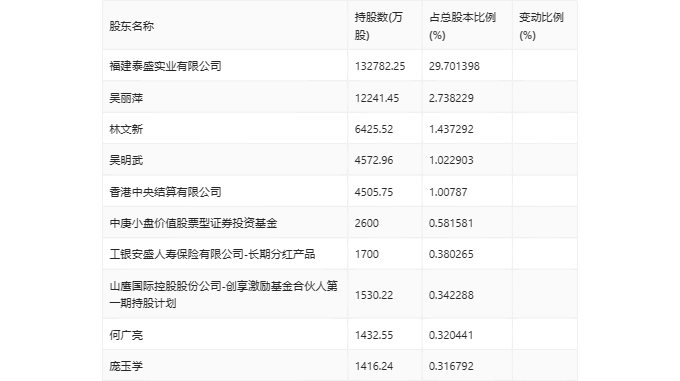The width and height of the screenshot is (680, 381).
Task: Select shareholder 吴丽萍
Action: [126, 98]
